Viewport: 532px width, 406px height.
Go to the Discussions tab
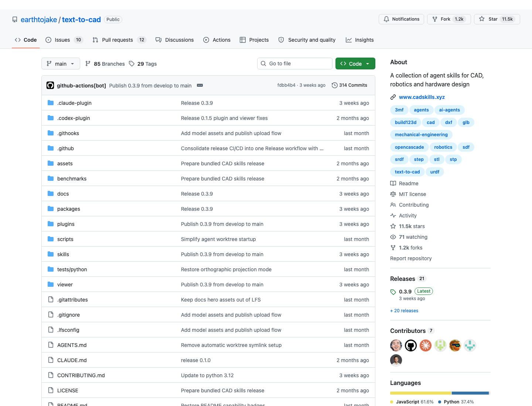pyautogui.click(x=174, y=40)
